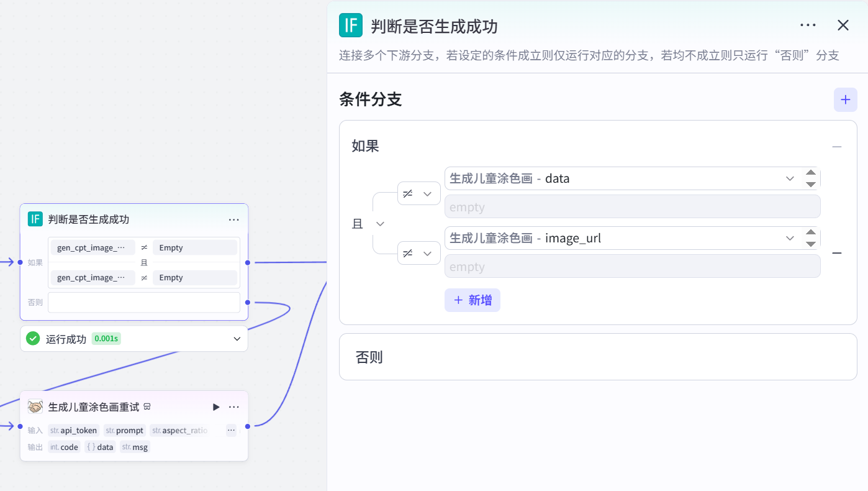Open the operator dropdown for the image_url condition
868x491 pixels.
(x=419, y=254)
